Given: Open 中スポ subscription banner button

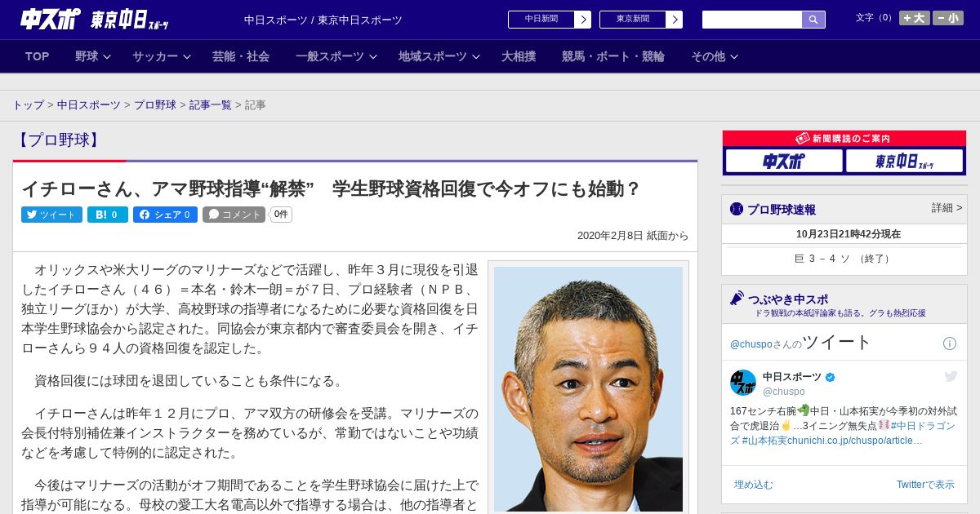Looking at the screenshot, I should (784, 161).
